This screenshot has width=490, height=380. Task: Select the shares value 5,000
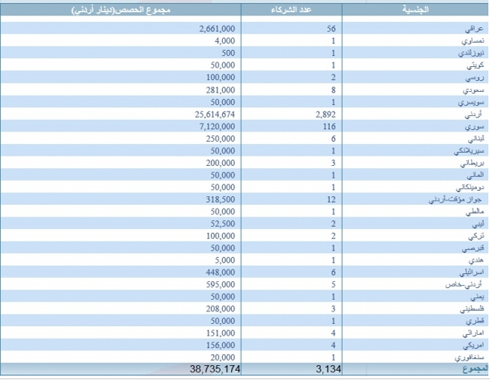pos(225,260)
